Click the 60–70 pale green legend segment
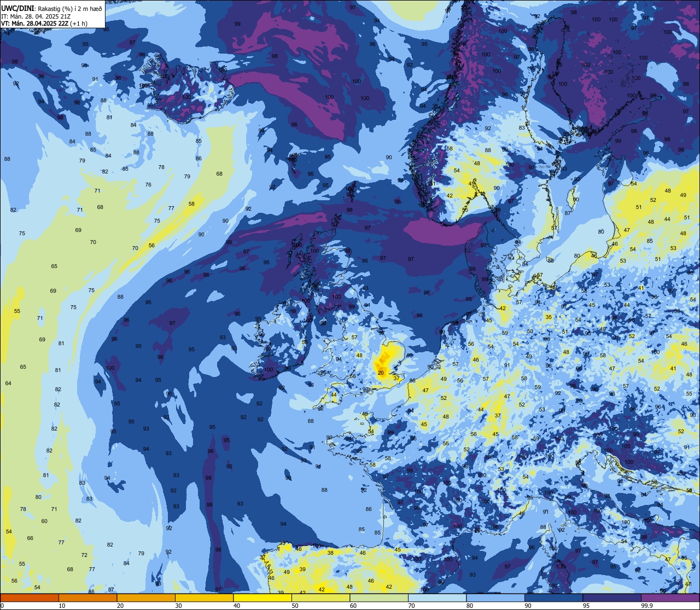Image resolution: width=700 pixels, height=610 pixels. pyautogui.click(x=379, y=598)
